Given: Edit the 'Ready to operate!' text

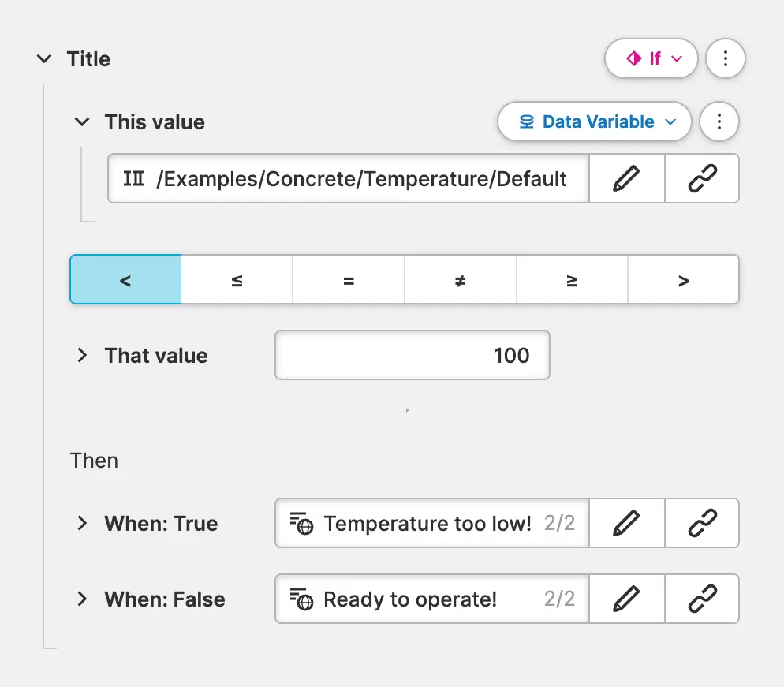Looking at the screenshot, I should click(626, 599).
